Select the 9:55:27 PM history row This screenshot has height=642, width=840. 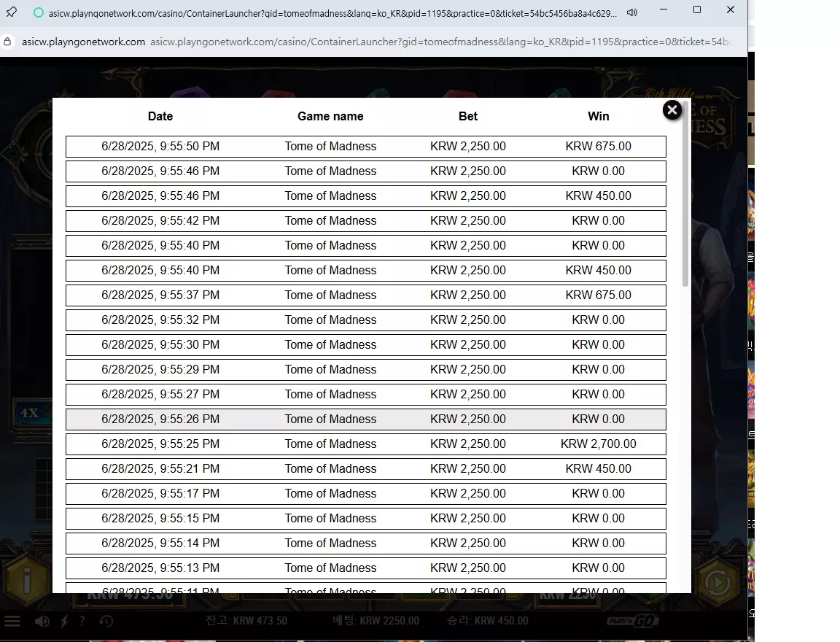click(x=366, y=395)
